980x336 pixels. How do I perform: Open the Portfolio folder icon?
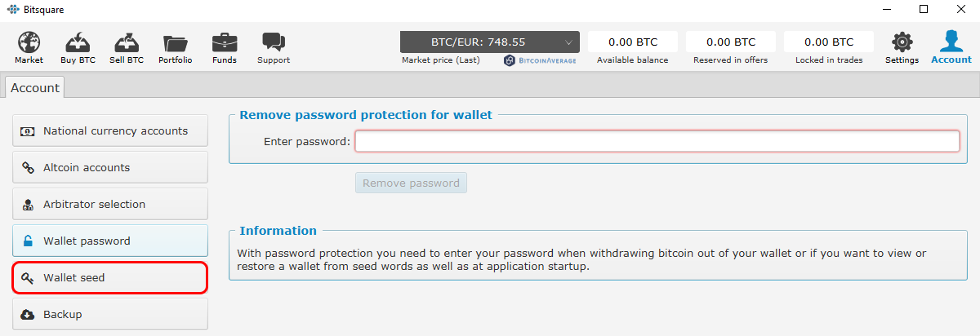click(176, 42)
